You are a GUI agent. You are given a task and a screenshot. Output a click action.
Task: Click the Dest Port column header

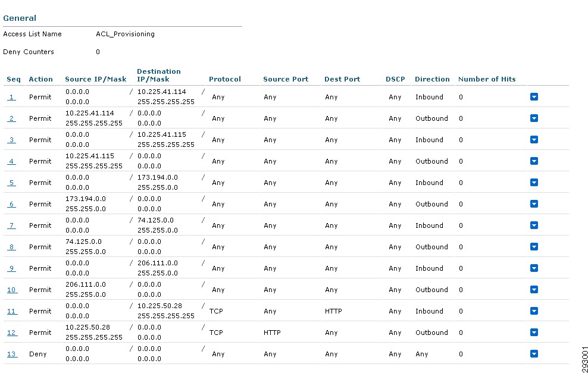coord(342,79)
